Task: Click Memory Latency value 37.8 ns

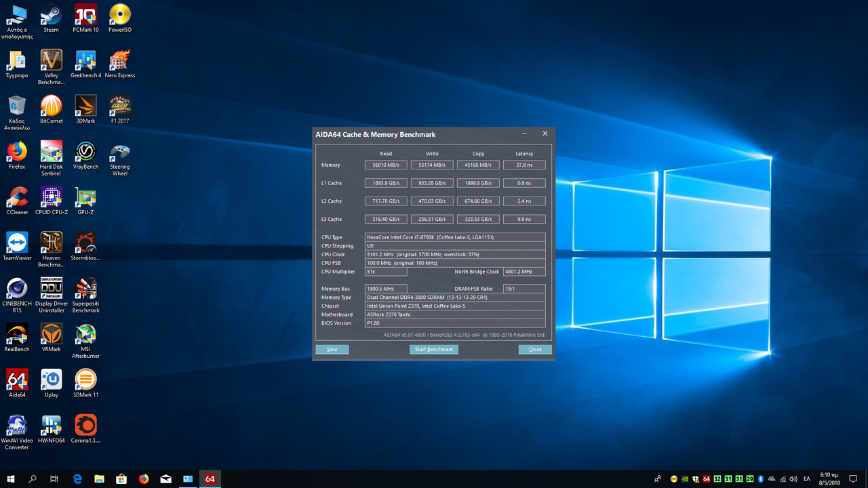Action: click(524, 165)
